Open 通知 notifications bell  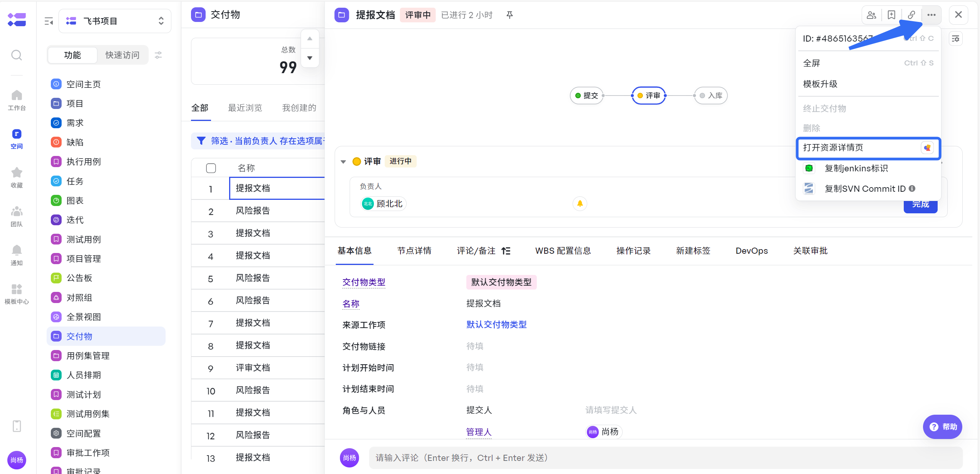[x=17, y=255]
